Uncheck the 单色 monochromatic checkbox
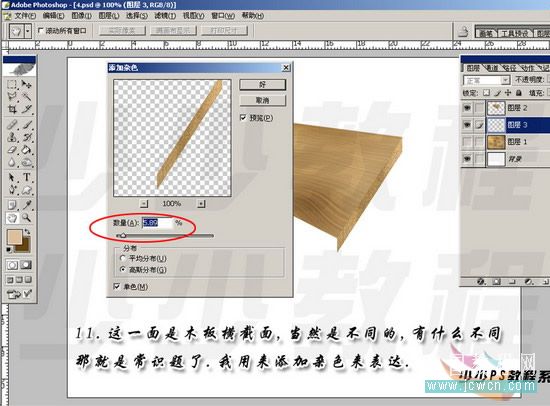 click(x=117, y=287)
